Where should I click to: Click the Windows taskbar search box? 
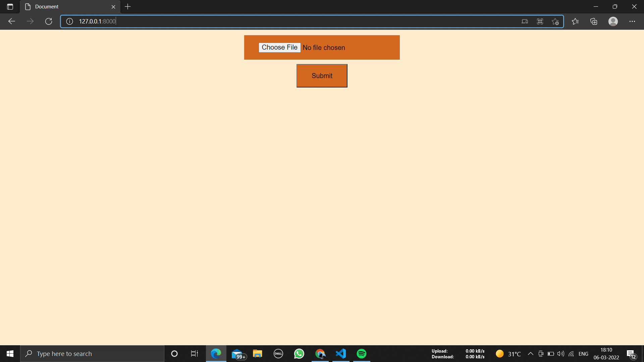pos(92,354)
